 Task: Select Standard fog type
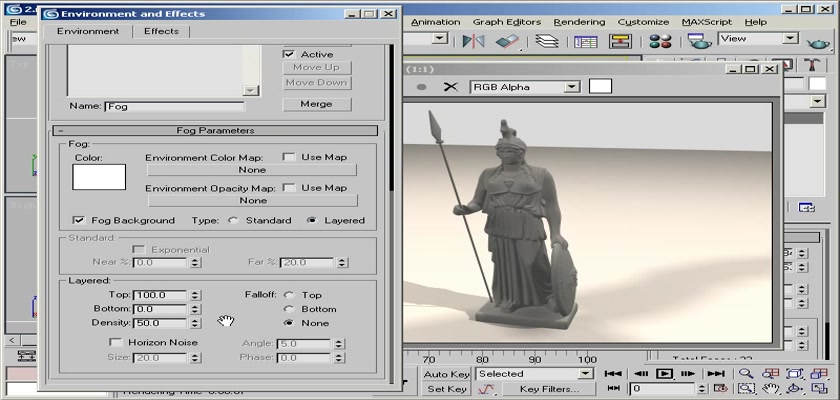[x=233, y=220]
